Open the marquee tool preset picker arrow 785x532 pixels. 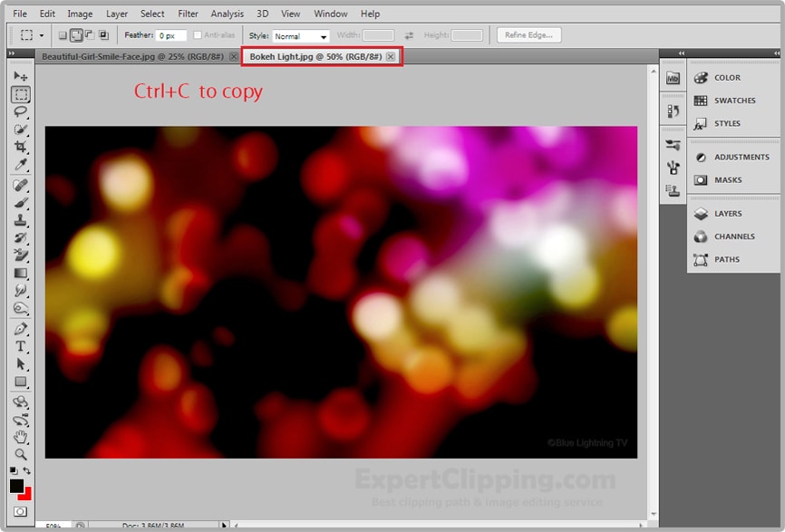click(41, 35)
